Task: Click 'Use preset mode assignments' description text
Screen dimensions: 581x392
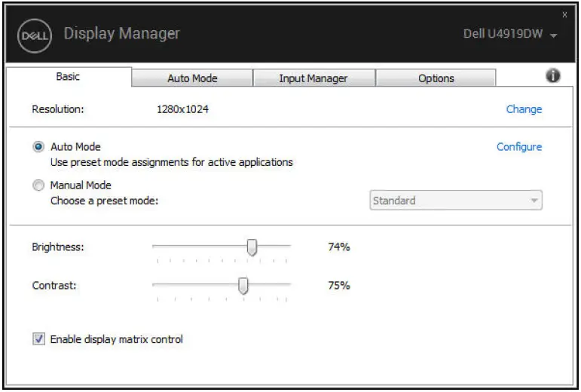Action: click(172, 162)
